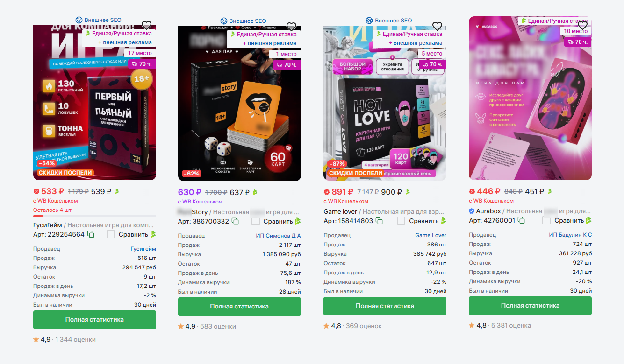Add ГусиГейм game to favorites heart
The height and width of the screenshot is (364, 624).
[146, 25]
